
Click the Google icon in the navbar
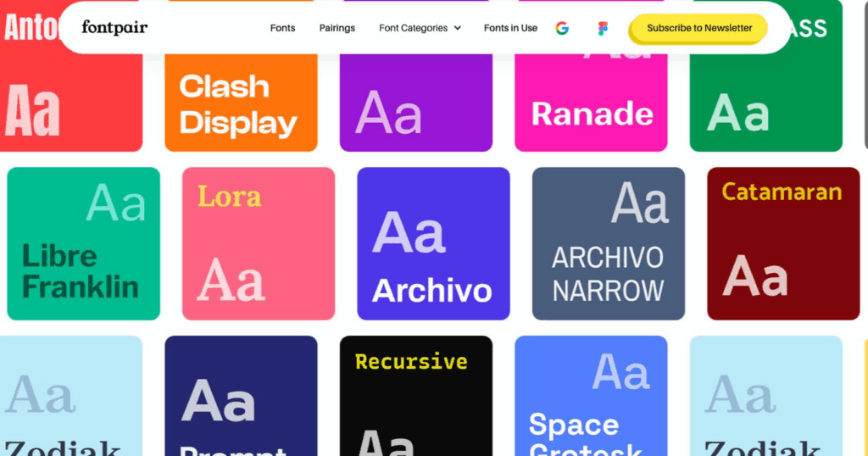(x=562, y=28)
